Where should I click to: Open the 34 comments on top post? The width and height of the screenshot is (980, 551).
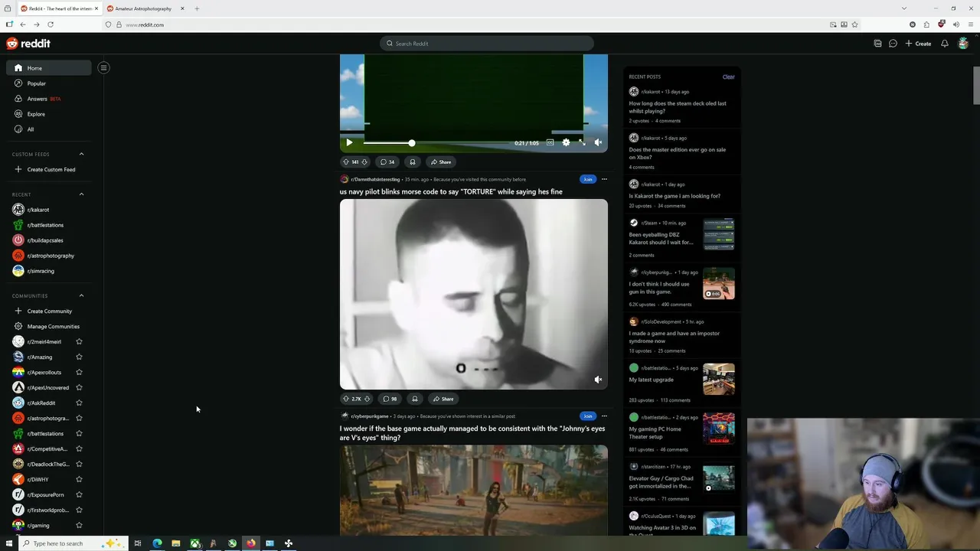pyautogui.click(x=387, y=161)
